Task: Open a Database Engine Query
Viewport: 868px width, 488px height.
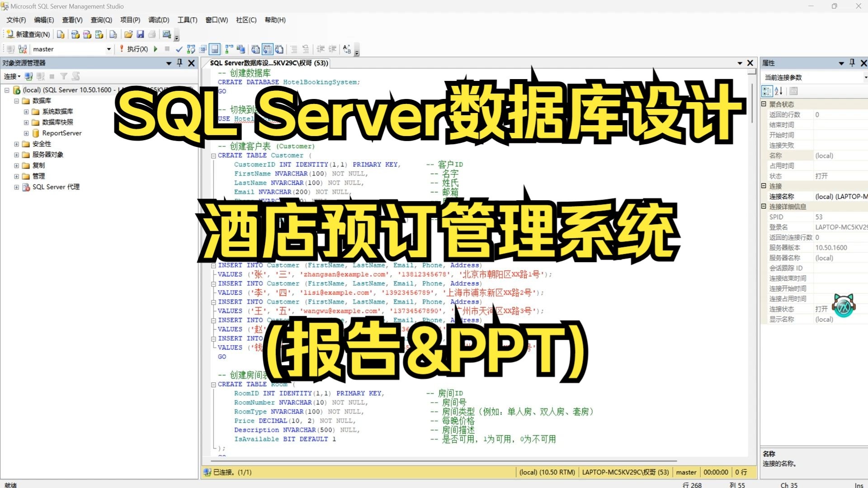Action: tap(61, 34)
